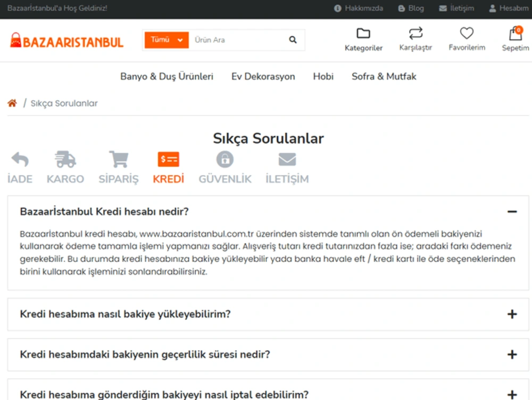Click the search magnifier icon
This screenshot has height=400, width=532.
pyautogui.click(x=293, y=40)
